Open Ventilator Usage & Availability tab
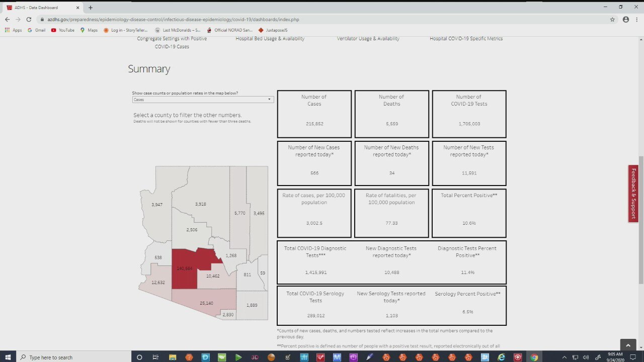644x362 pixels. coord(368,39)
